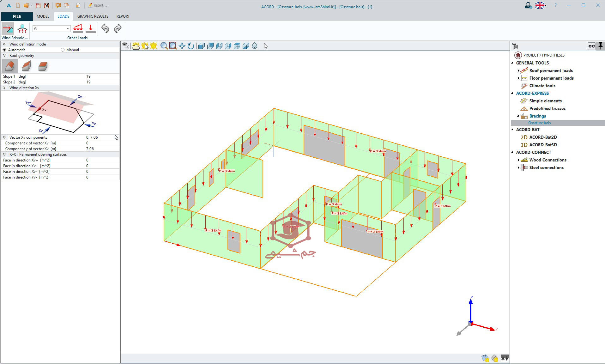Switch to the isometric view cube
Screen dimensions: 605x364
point(255,46)
